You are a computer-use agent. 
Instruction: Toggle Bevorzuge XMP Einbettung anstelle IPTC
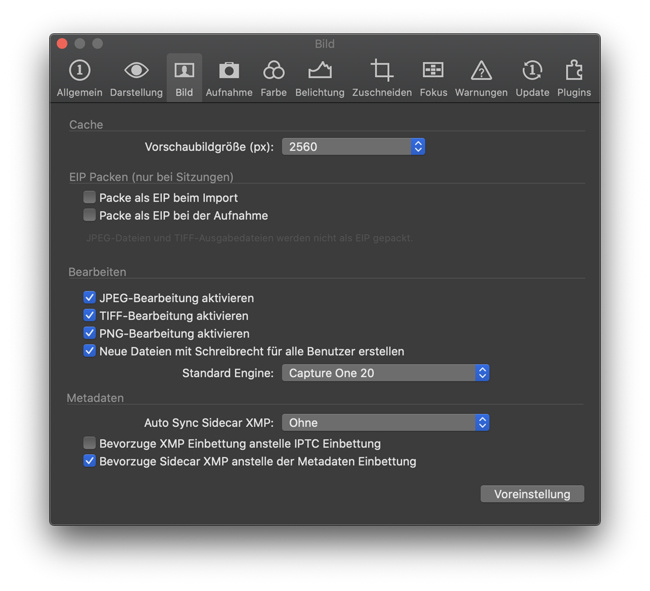[90, 444]
